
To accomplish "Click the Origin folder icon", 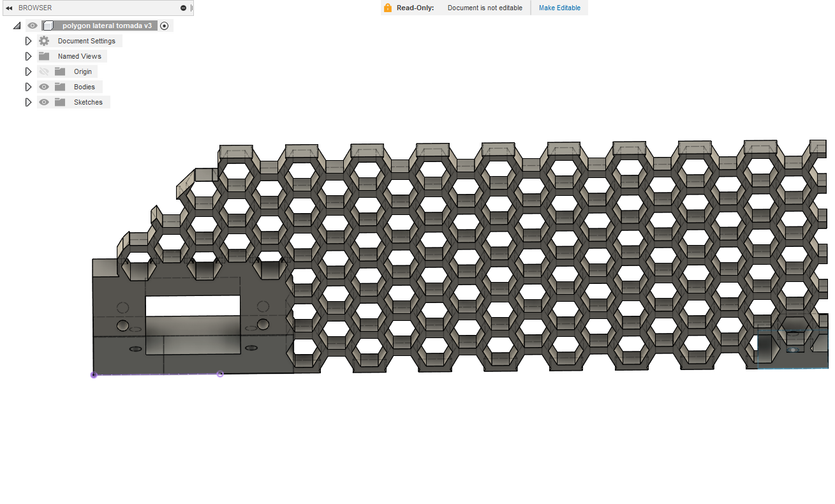I will coord(60,71).
